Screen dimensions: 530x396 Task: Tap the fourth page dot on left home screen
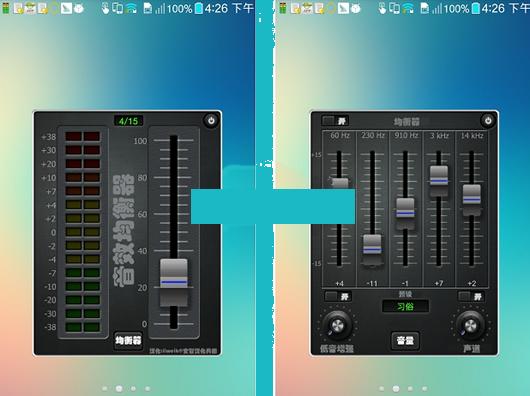tap(148, 389)
